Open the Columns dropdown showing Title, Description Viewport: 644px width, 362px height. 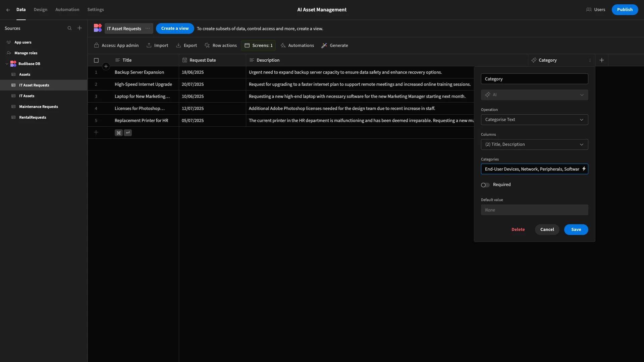(534, 144)
